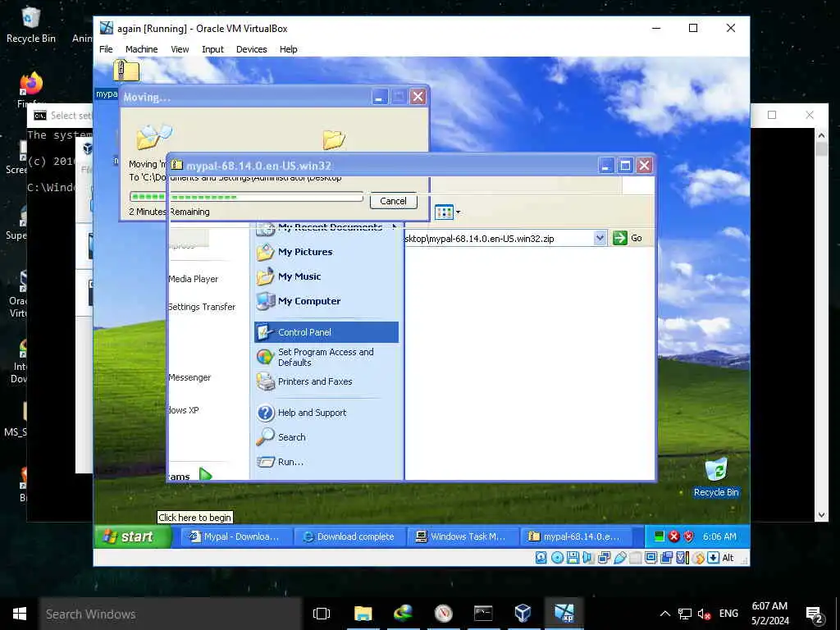Viewport: 840px width, 630px height.
Task: Open VirtualBox Manager cube taskbar icon
Action: pos(523,614)
